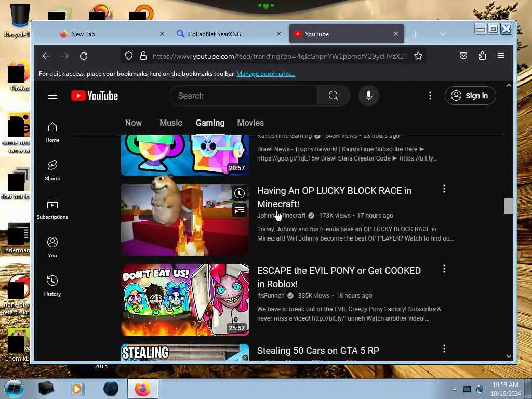Open a new browser tab
532x399 pixels.
pos(415,34)
